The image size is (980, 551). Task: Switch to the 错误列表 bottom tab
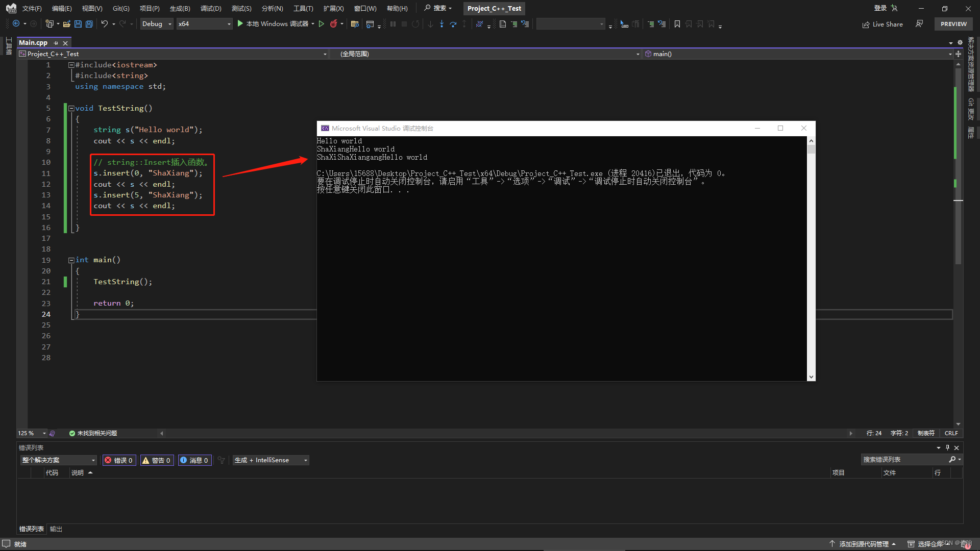32,529
